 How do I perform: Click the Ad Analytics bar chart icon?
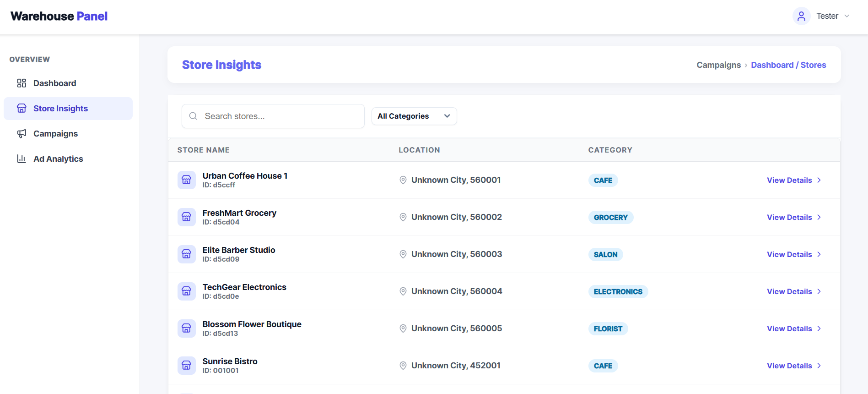click(x=22, y=159)
